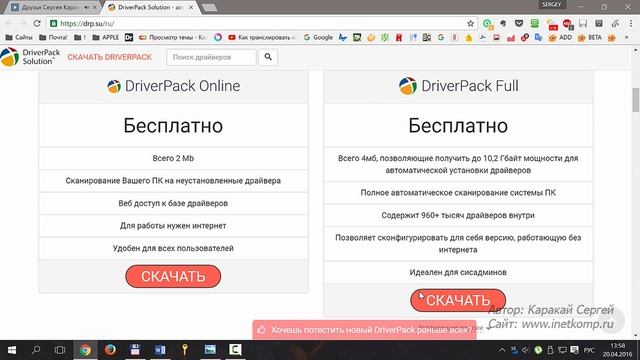Click the browser back arrow
The width and height of the screenshot is (640, 360).
click(9, 24)
